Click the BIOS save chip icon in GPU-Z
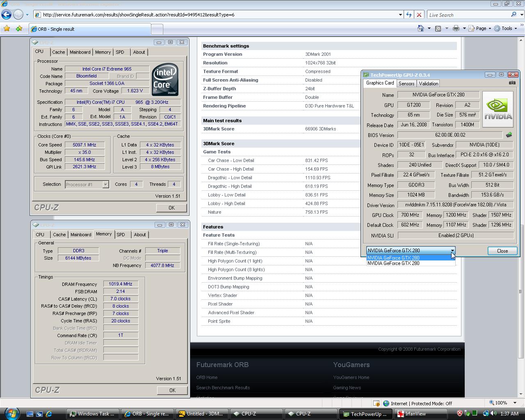The height and width of the screenshot is (420, 525). click(509, 135)
